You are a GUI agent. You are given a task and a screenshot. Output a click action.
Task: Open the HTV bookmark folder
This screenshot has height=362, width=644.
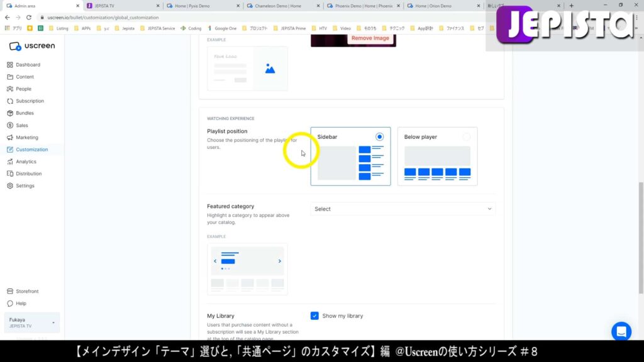319,28
